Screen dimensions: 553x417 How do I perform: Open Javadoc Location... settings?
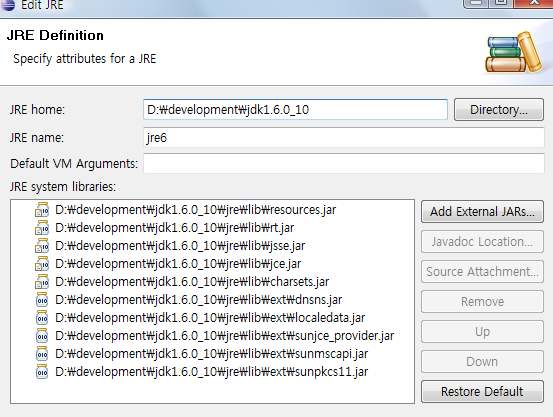pos(482,242)
